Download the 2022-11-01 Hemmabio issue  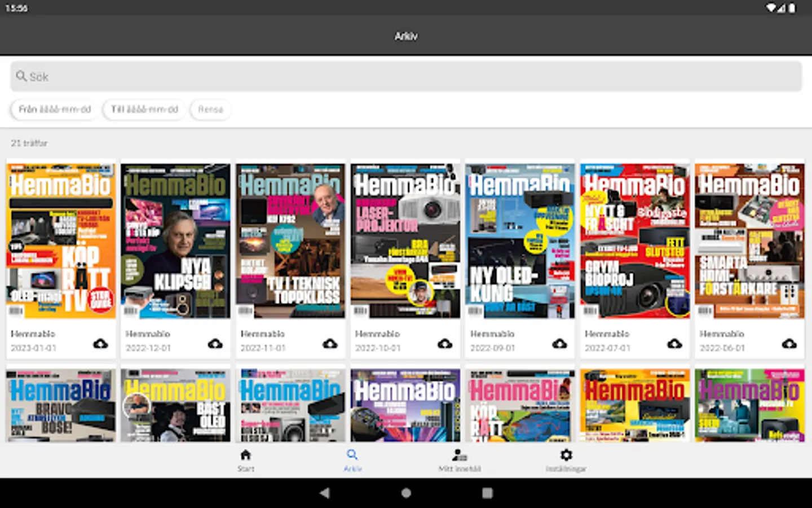coord(330,344)
